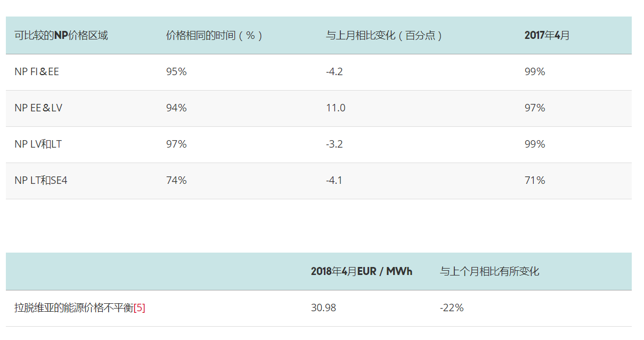Select the NP LT和SE4 row label
The image size is (644, 340).
[41, 181]
